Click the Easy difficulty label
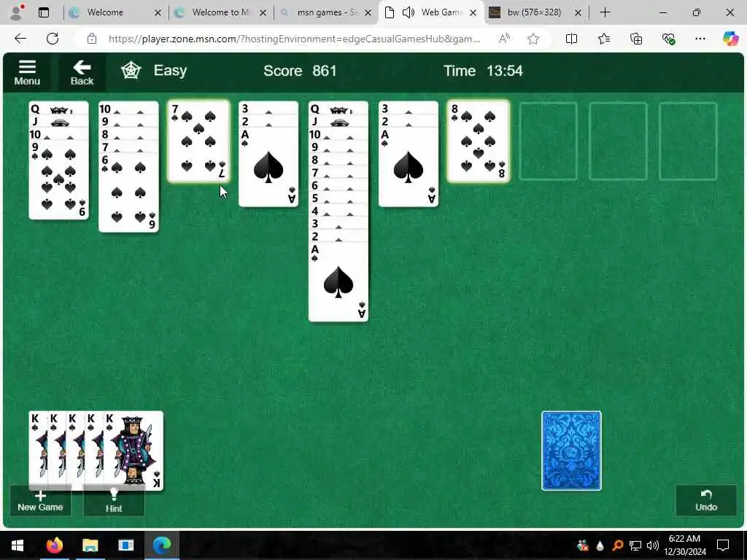The width and height of the screenshot is (747, 560). 170,71
